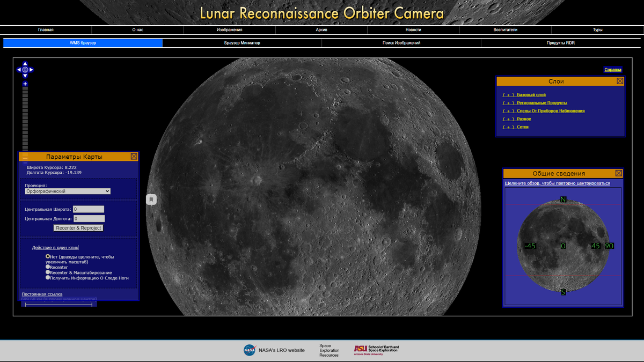Open the Справка help link
Image resolution: width=644 pixels, height=362 pixels.
pos(613,70)
